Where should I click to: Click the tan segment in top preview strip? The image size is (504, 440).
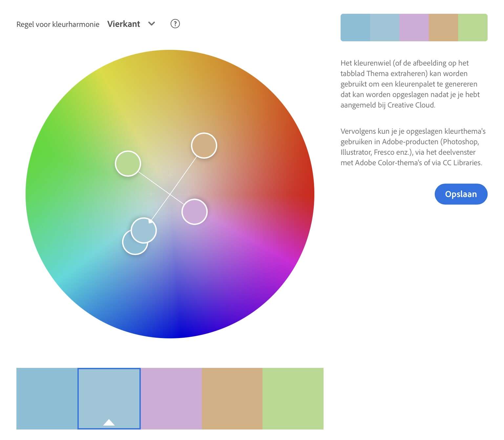tap(443, 28)
